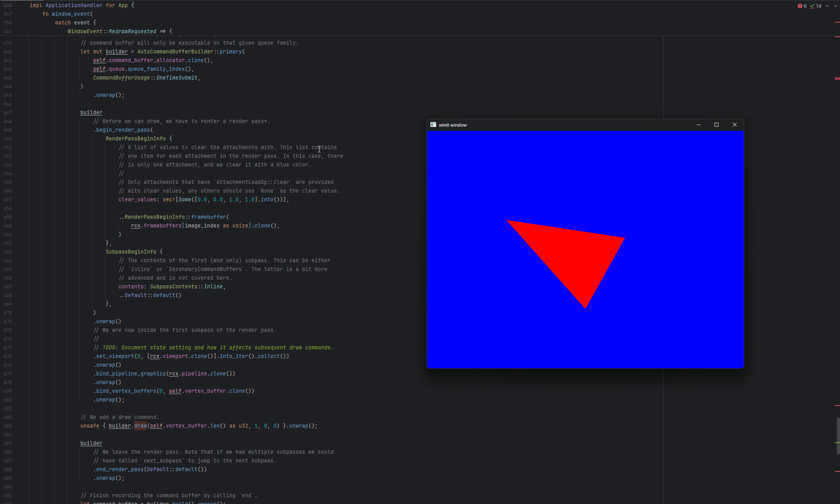This screenshot has height=504, width=840.
Task: Jump to next highlighted error arrow
Action: coord(835,6)
